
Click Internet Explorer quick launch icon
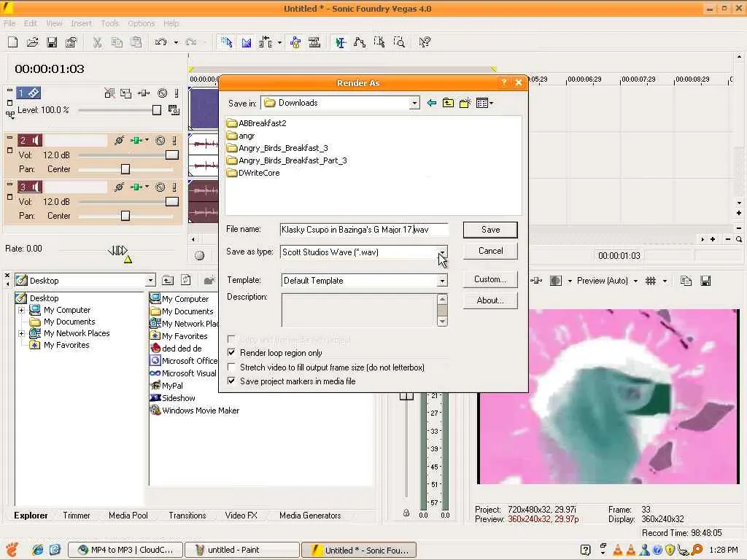pos(38,550)
